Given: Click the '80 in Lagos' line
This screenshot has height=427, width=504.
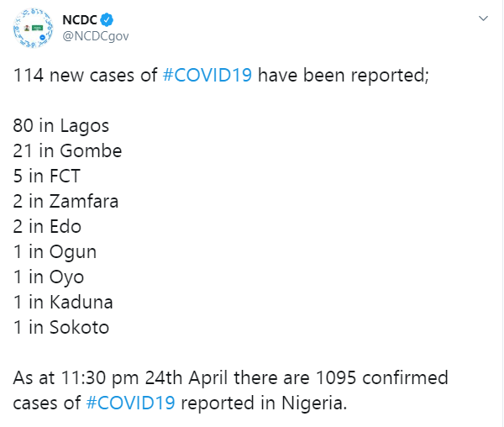Looking at the screenshot, I should pyautogui.click(x=61, y=126).
